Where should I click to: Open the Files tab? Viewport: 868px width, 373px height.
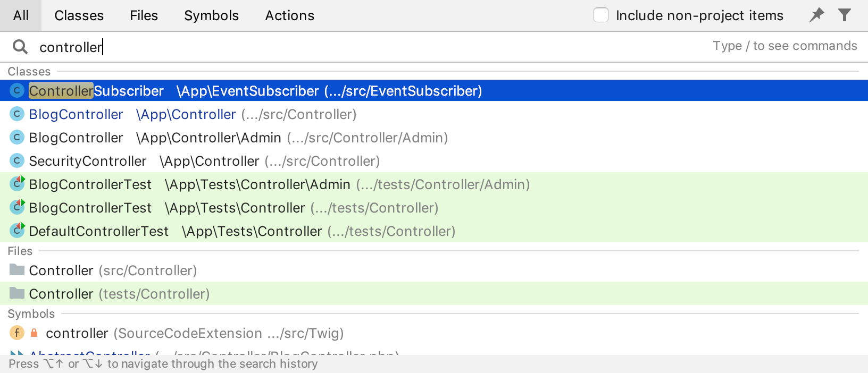pos(144,15)
